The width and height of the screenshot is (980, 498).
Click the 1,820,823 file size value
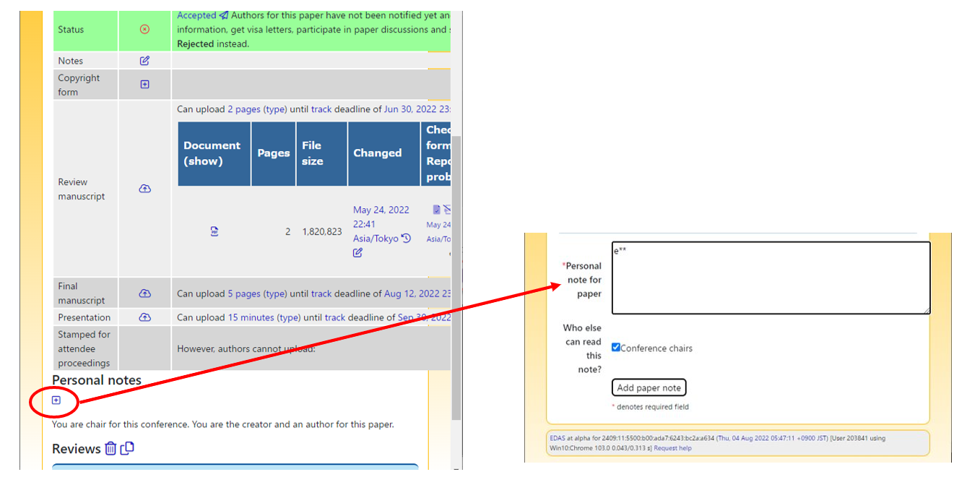pos(322,231)
